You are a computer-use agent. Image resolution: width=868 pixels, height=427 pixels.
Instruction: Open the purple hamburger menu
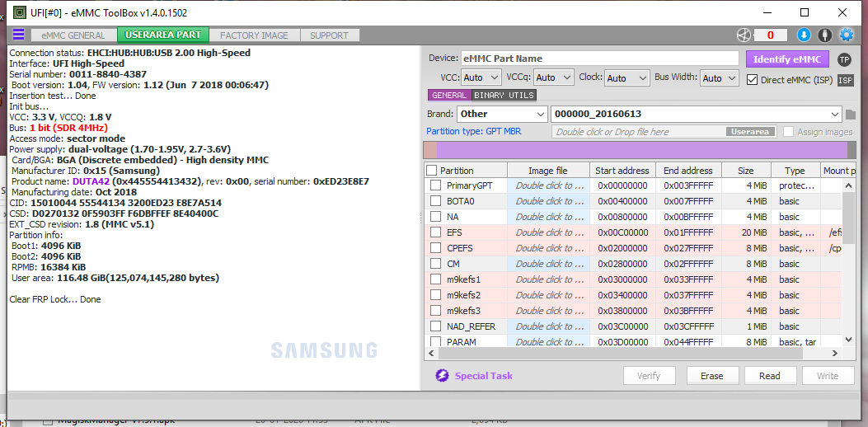point(18,35)
